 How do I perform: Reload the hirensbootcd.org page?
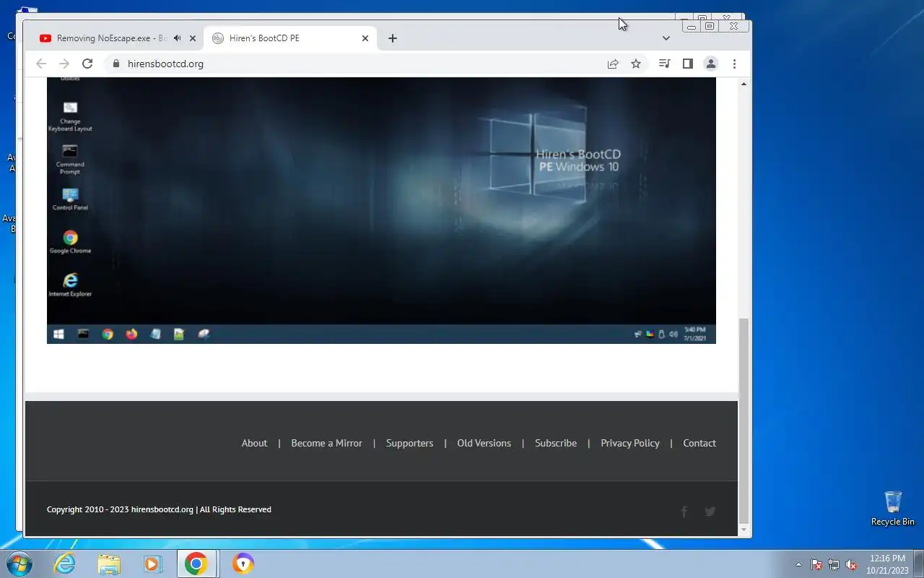[x=87, y=64]
